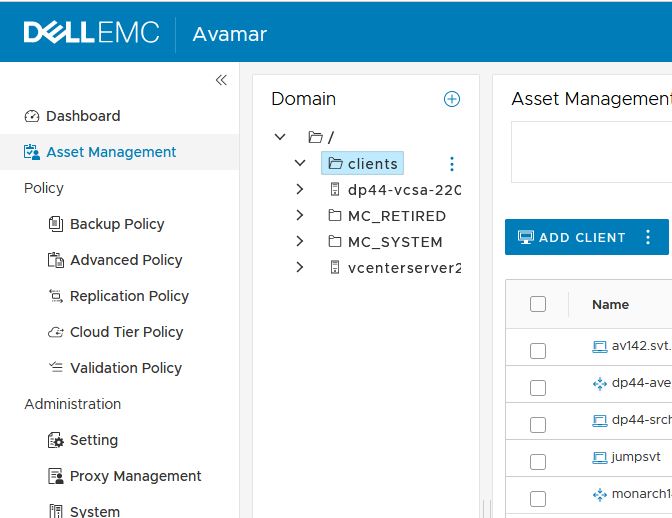Click the Replication Policy icon
672x518 pixels.
pos(56,296)
